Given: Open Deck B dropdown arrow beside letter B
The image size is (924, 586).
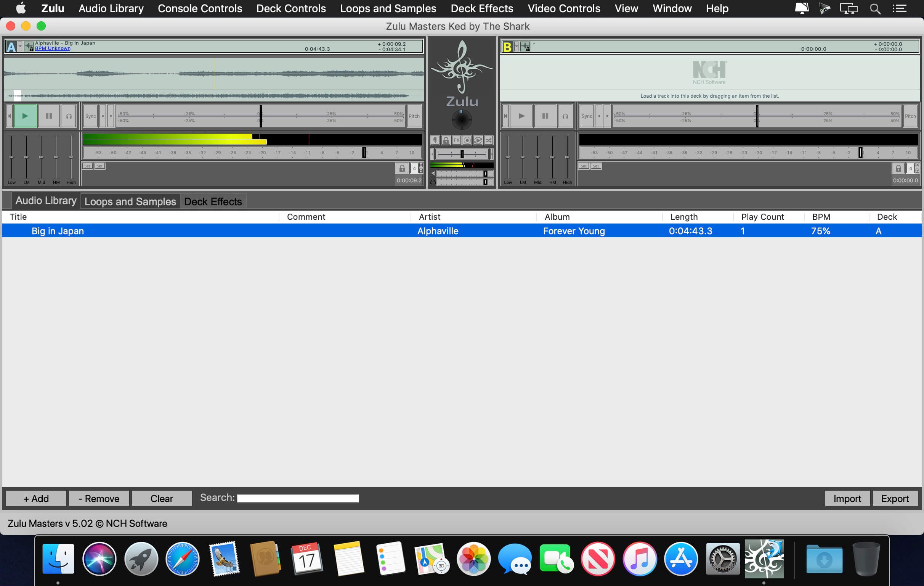Looking at the screenshot, I should click(x=517, y=47).
